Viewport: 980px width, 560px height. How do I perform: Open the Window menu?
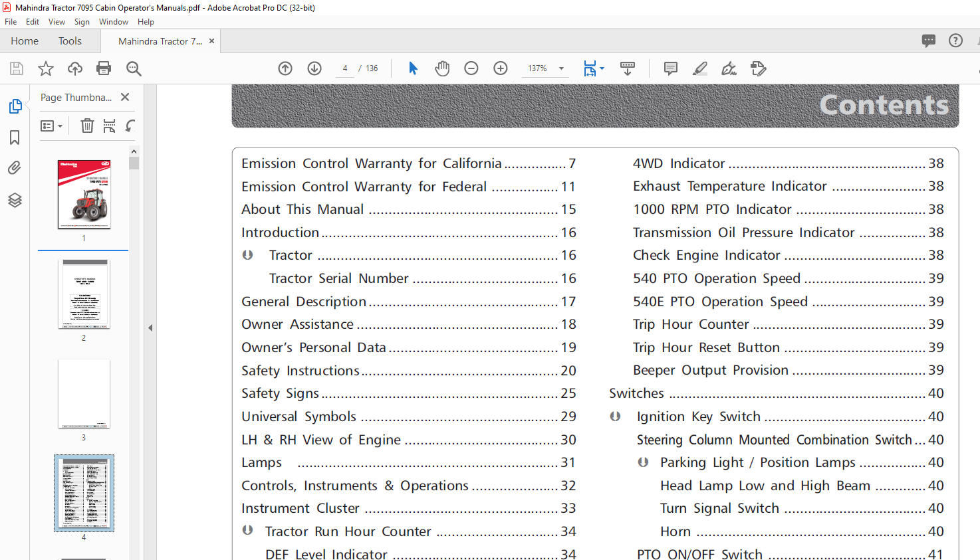pyautogui.click(x=114, y=22)
